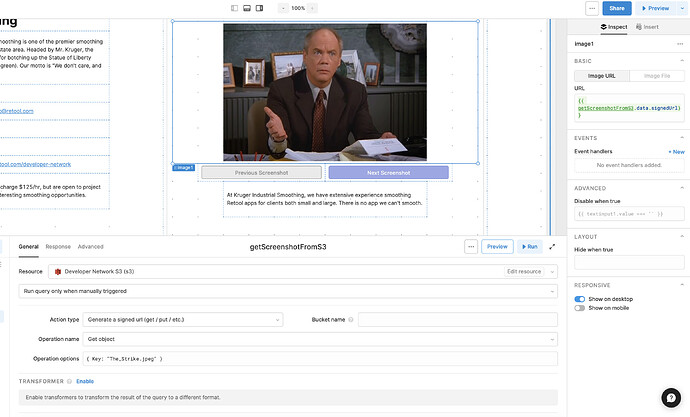Click the Share button
Viewport: 690px width, 417px height.
point(617,8)
